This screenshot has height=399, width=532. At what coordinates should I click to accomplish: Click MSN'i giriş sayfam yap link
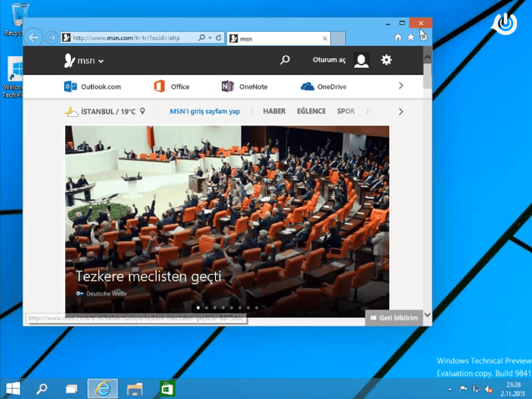pos(204,111)
